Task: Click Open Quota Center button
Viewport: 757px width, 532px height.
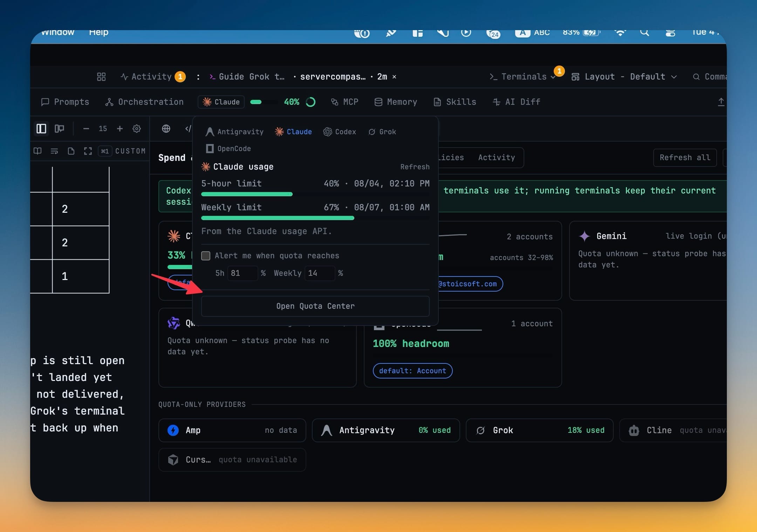Action: coord(315,306)
